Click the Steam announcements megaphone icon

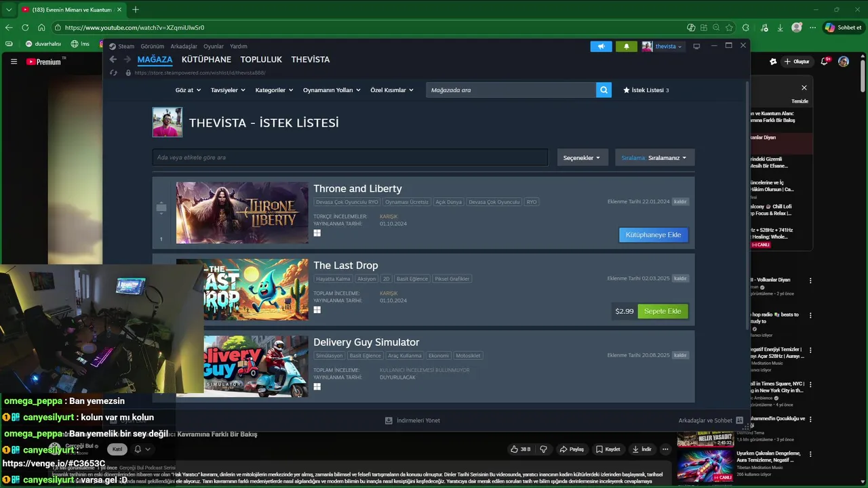[x=601, y=46]
